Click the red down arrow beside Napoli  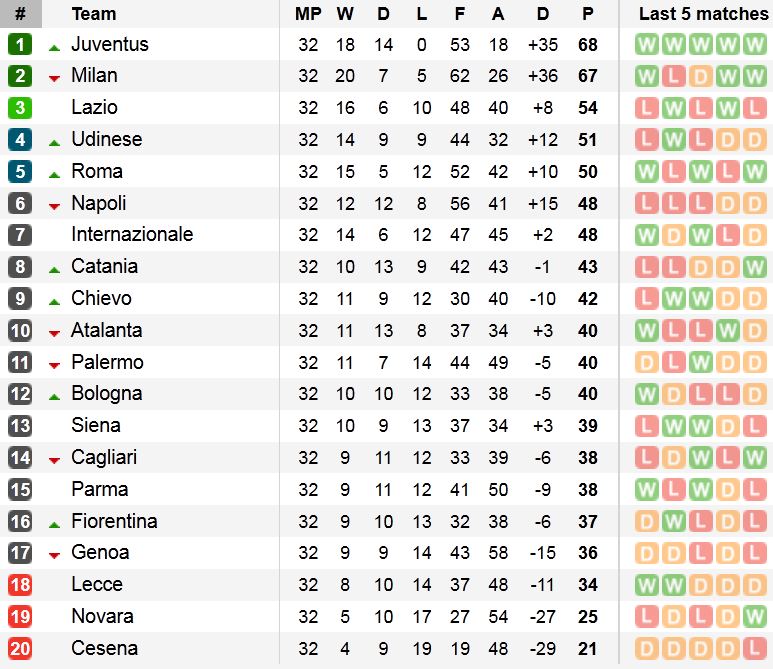(x=54, y=206)
